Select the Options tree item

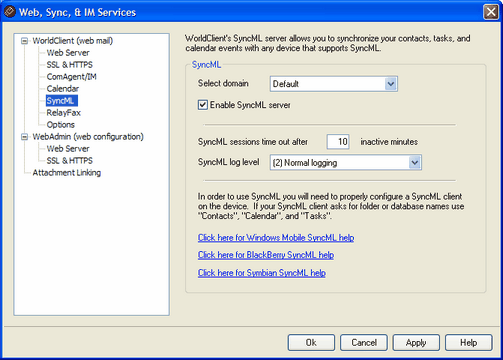[61, 125]
